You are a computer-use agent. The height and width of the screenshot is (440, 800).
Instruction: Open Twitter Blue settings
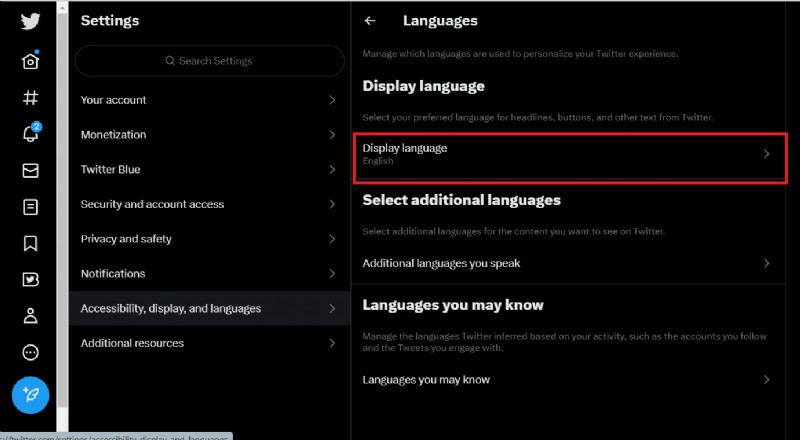(210, 169)
